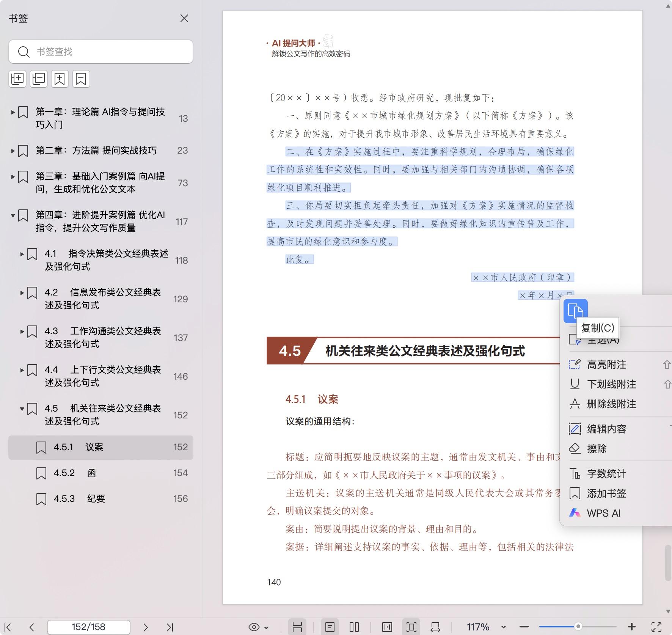Expand the 第一章 理论篇 bookmark
Viewport: 672px width, 635px height.
click(13, 112)
